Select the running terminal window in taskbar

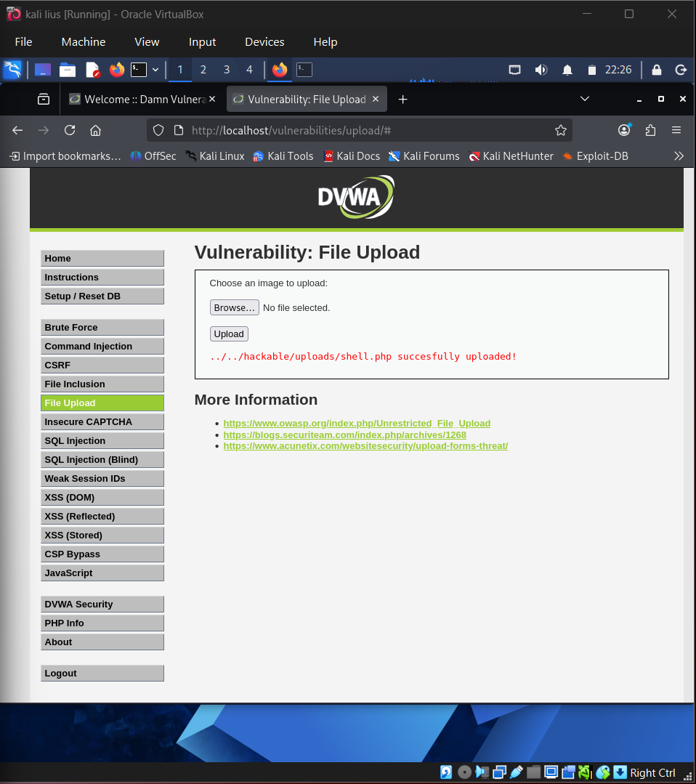[x=304, y=70]
